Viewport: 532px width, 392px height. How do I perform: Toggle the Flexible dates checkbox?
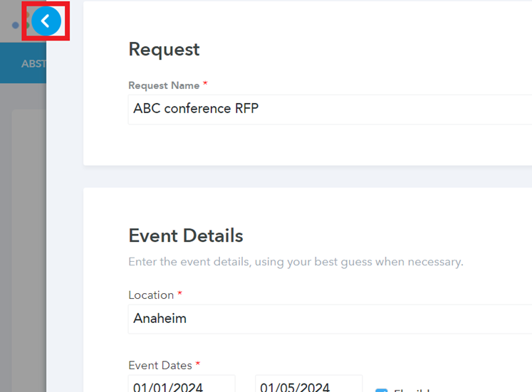pyautogui.click(x=381, y=390)
